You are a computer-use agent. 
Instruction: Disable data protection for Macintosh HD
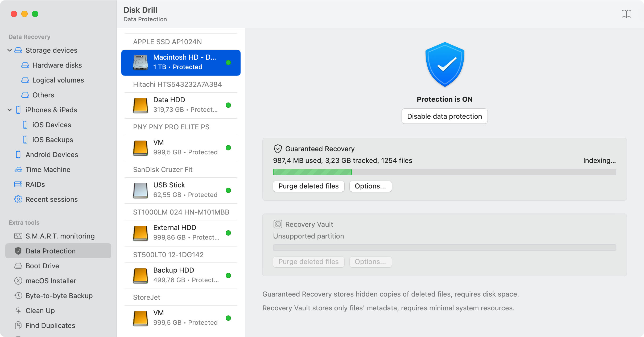click(x=445, y=116)
